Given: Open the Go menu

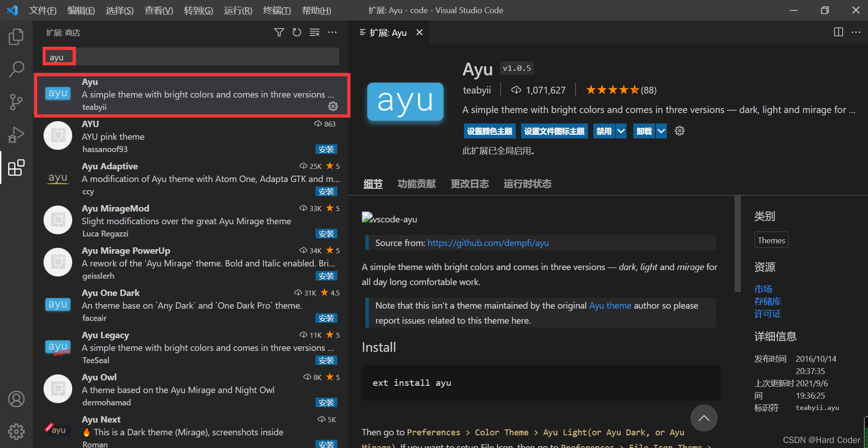Looking at the screenshot, I should click(198, 10).
